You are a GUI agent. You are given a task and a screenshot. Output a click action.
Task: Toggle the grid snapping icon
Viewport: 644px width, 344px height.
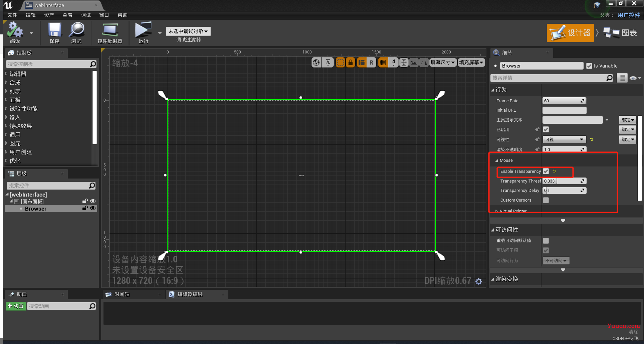tap(383, 63)
